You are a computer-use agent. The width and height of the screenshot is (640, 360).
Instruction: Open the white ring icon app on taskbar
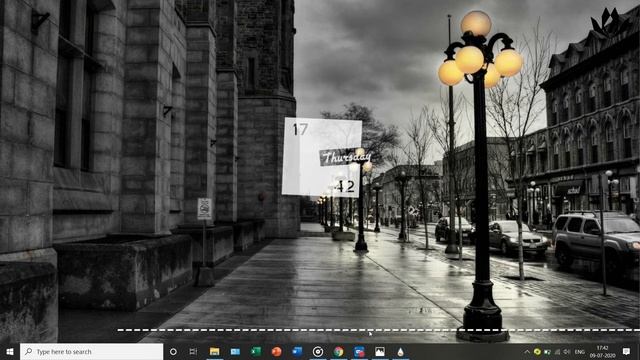[x=318, y=351]
